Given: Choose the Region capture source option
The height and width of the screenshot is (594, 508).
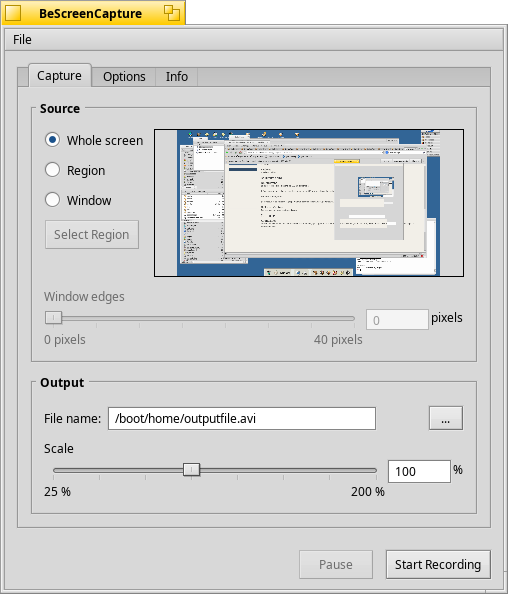Looking at the screenshot, I should (52, 170).
